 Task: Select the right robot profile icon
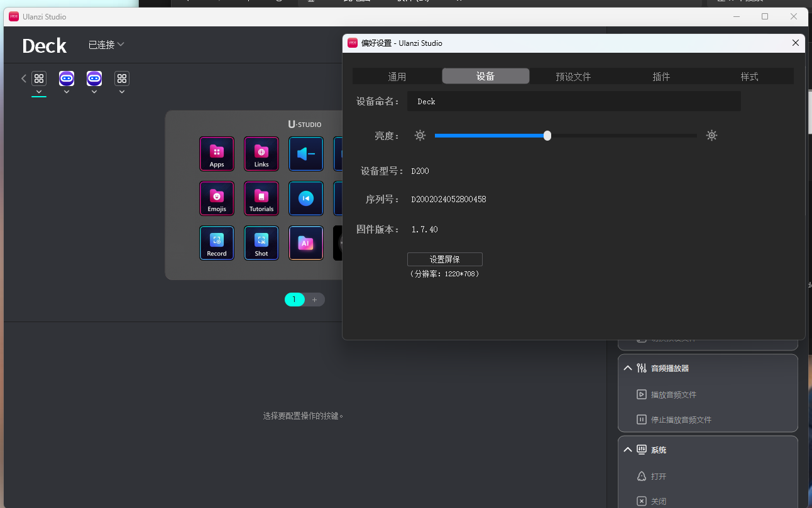(94, 78)
